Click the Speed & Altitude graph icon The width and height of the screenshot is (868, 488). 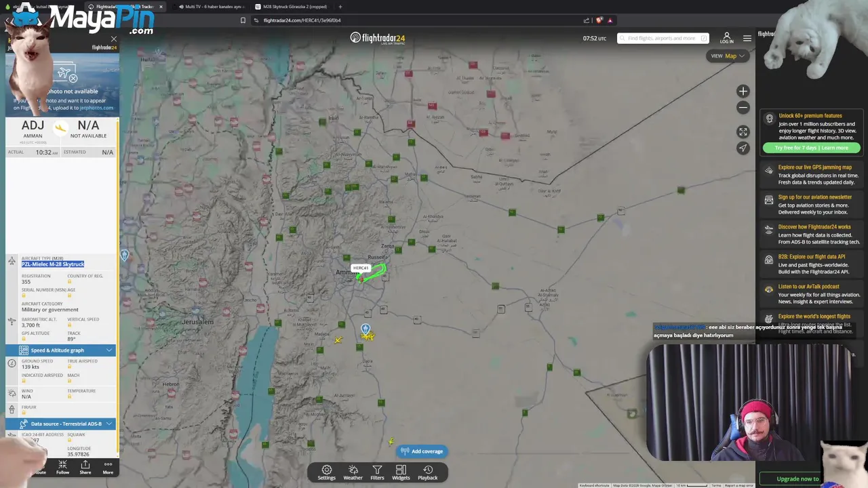(x=24, y=350)
